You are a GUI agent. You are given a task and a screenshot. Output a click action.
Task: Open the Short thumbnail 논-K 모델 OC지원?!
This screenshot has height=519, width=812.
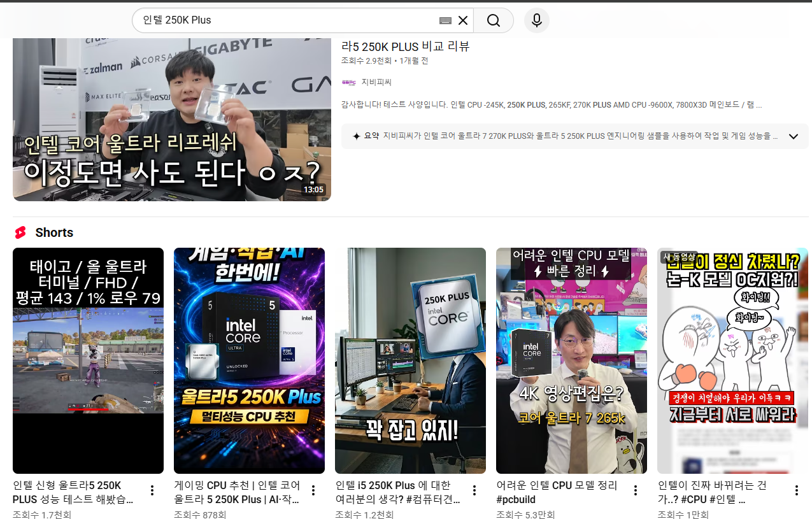[732, 360]
